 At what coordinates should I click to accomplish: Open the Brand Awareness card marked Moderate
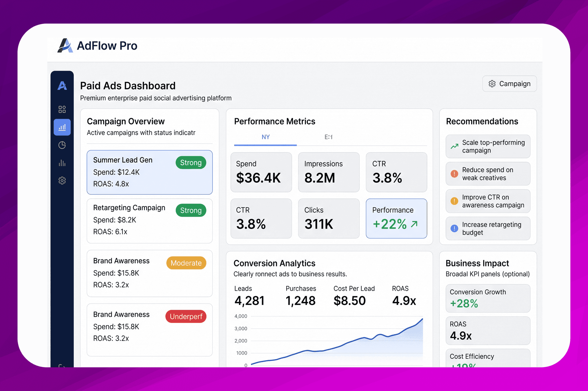(x=150, y=273)
